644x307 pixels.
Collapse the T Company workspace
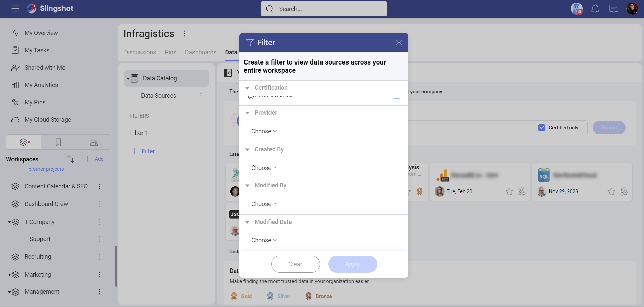pos(9,222)
